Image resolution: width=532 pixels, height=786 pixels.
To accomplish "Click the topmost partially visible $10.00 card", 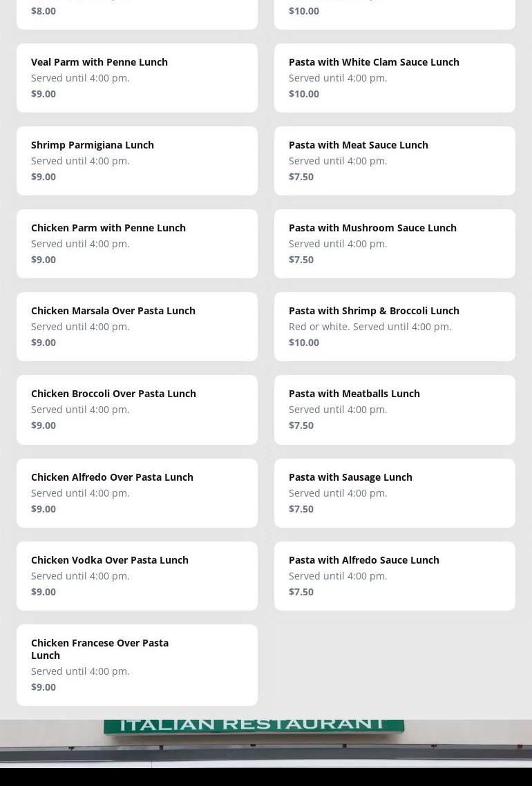I will (395, 14).
